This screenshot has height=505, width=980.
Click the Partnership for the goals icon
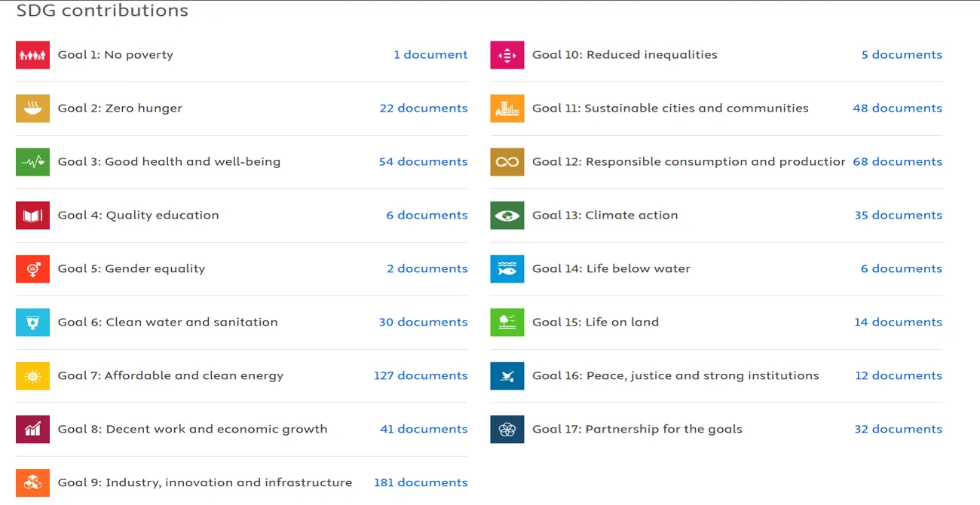(507, 430)
